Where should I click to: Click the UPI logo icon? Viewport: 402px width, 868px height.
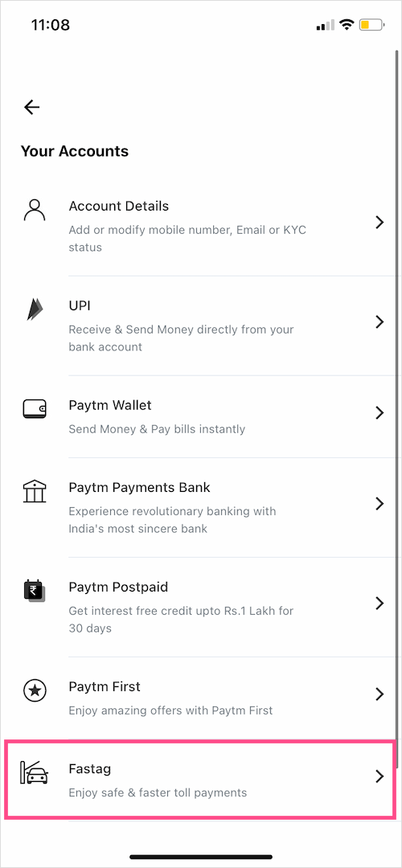click(35, 309)
